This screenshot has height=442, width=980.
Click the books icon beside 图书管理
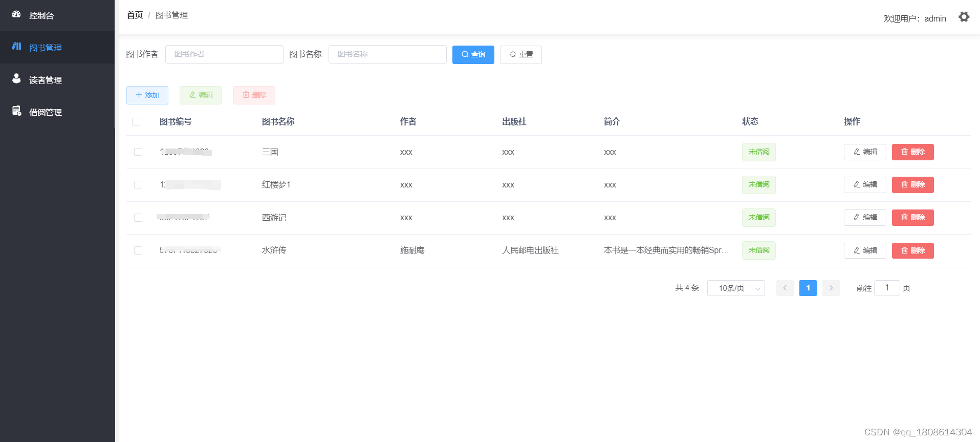[16, 47]
